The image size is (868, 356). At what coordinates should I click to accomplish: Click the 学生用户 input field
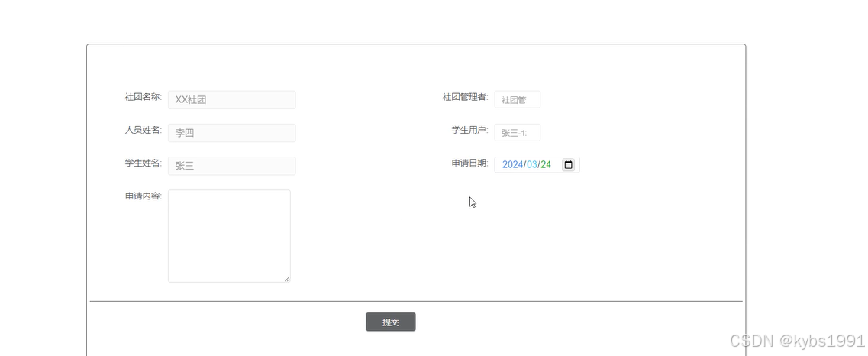tap(517, 133)
